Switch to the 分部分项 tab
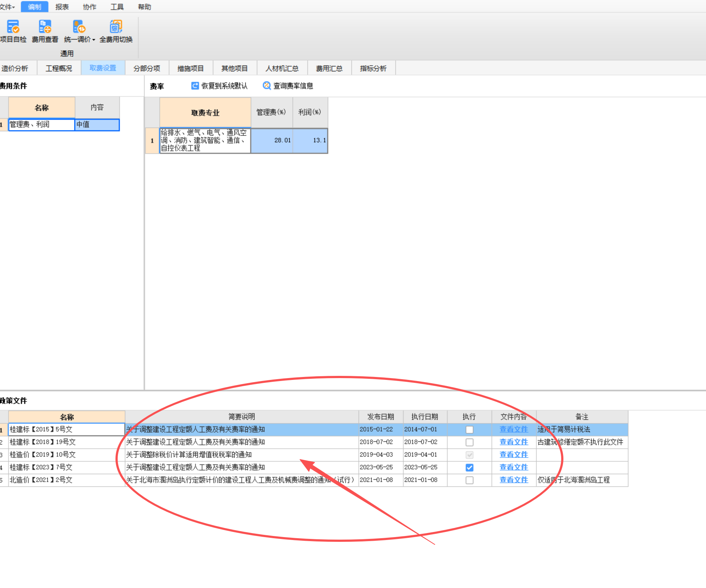The width and height of the screenshot is (706, 588). (x=147, y=68)
